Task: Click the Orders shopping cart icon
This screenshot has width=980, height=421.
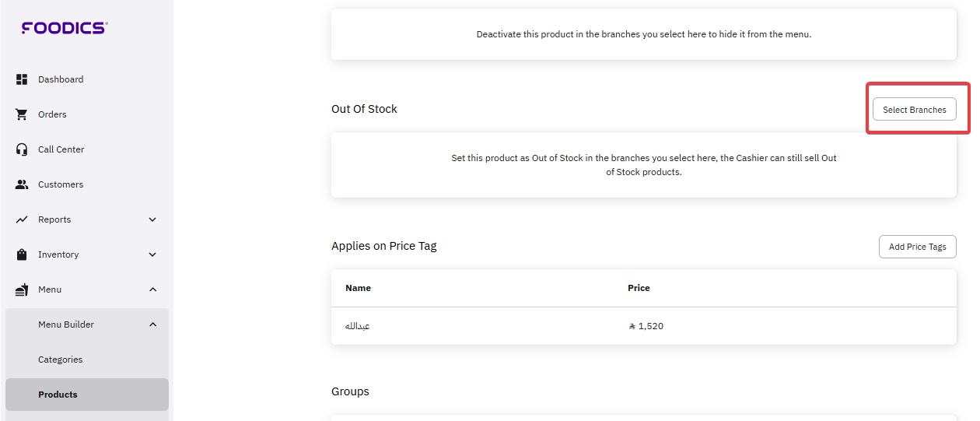Action: point(22,114)
